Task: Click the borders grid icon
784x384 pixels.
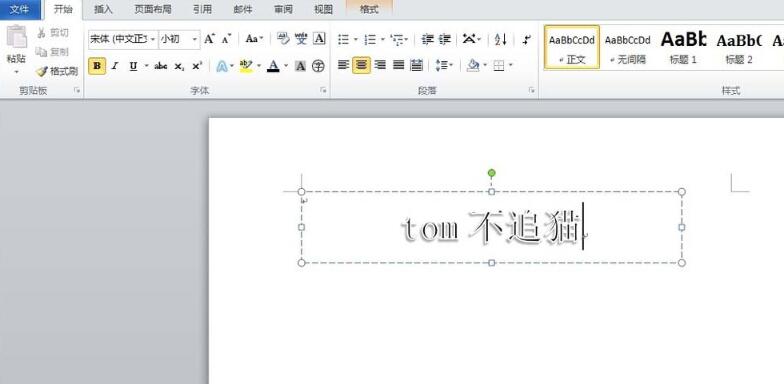Action: pos(498,66)
